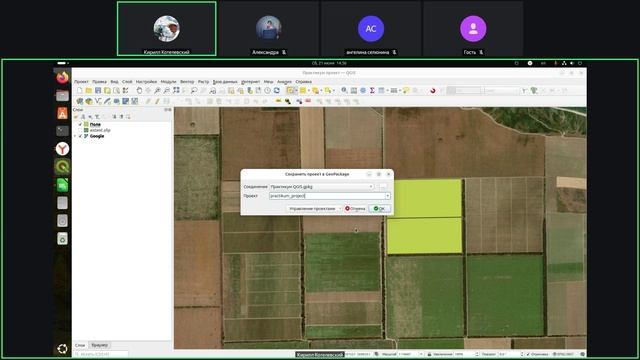This screenshot has width=640, height=360.
Task: Open the База данных menu
Action: click(225, 82)
